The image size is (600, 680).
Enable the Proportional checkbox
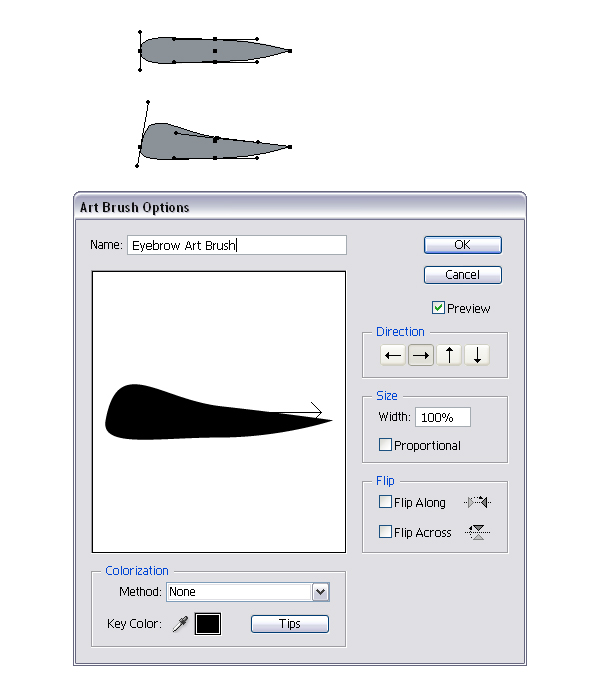(x=386, y=445)
